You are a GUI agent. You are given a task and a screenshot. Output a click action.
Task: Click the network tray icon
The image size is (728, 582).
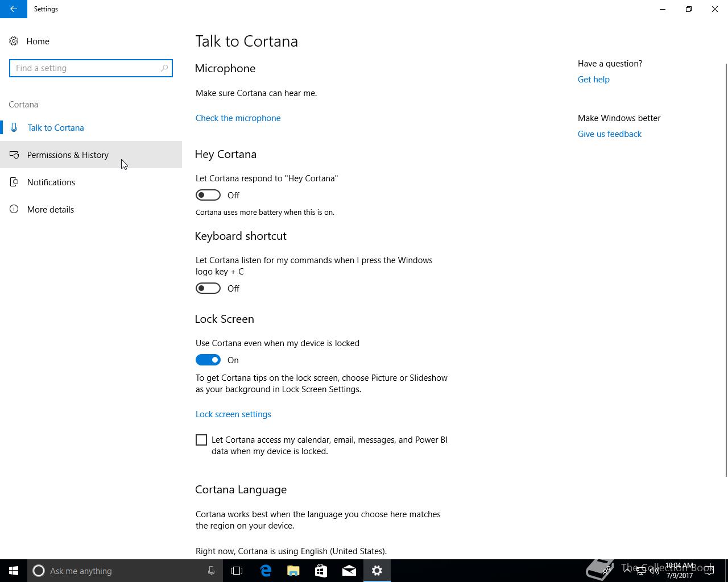tap(640, 571)
